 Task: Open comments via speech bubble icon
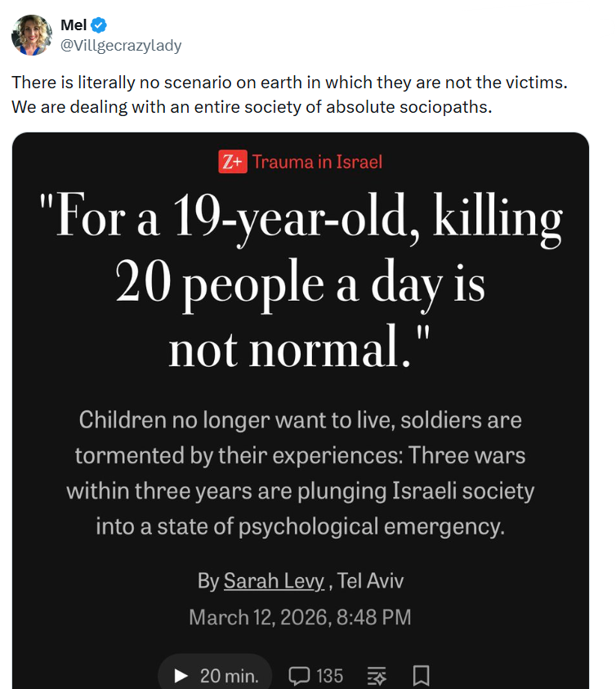(299, 676)
